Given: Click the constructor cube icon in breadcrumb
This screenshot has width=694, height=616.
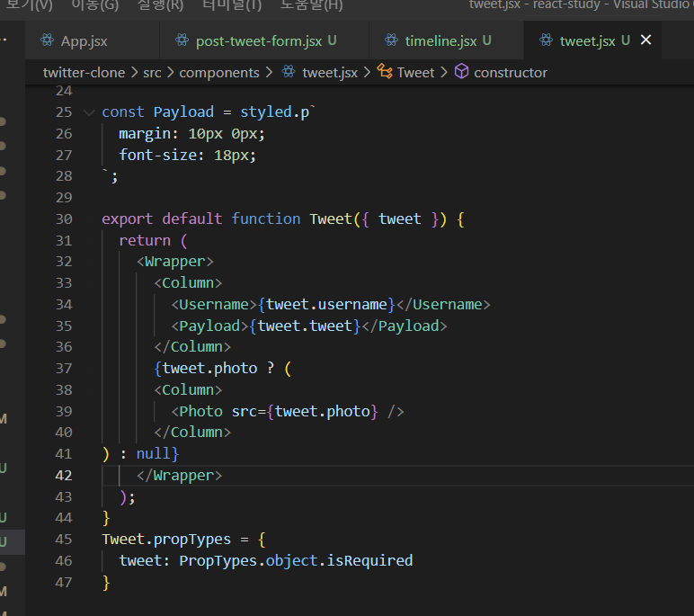Looking at the screenshot, I should tap(461, 71).
